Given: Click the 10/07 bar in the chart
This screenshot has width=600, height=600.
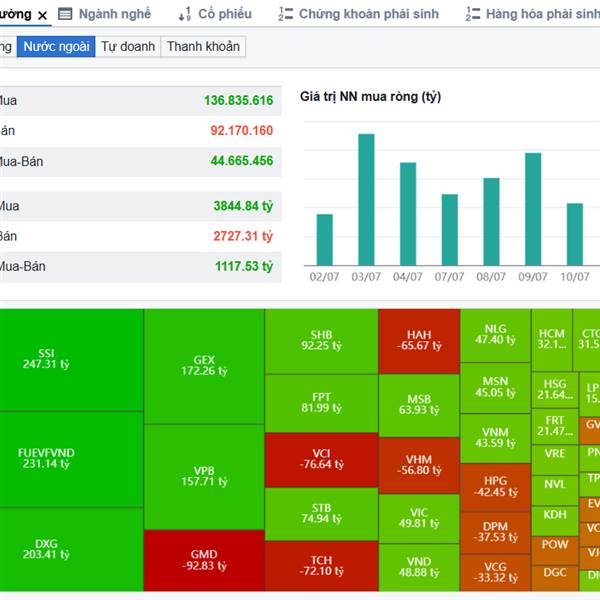Looking at the screenshot, I should pyautogui.click(x=575, y=234).
